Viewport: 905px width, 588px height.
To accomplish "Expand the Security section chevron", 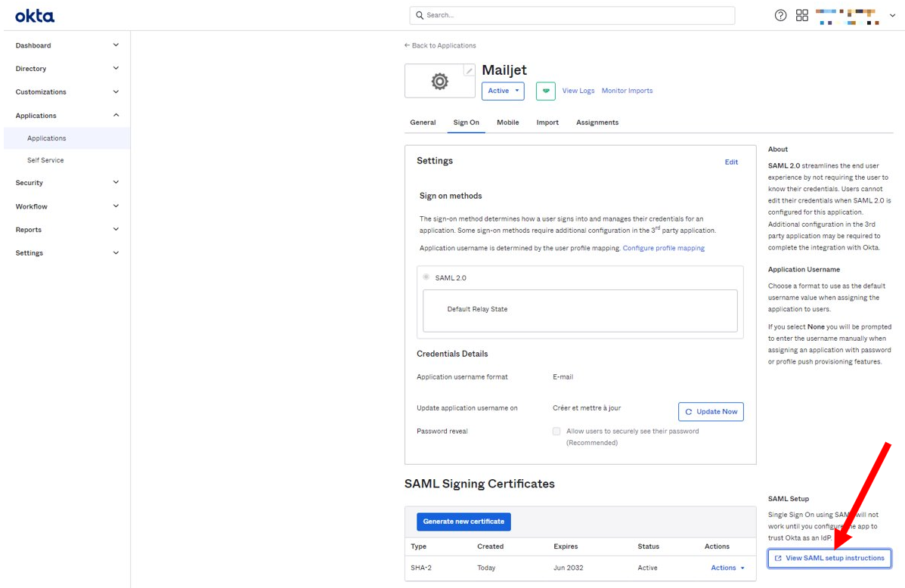I will 116,182.
